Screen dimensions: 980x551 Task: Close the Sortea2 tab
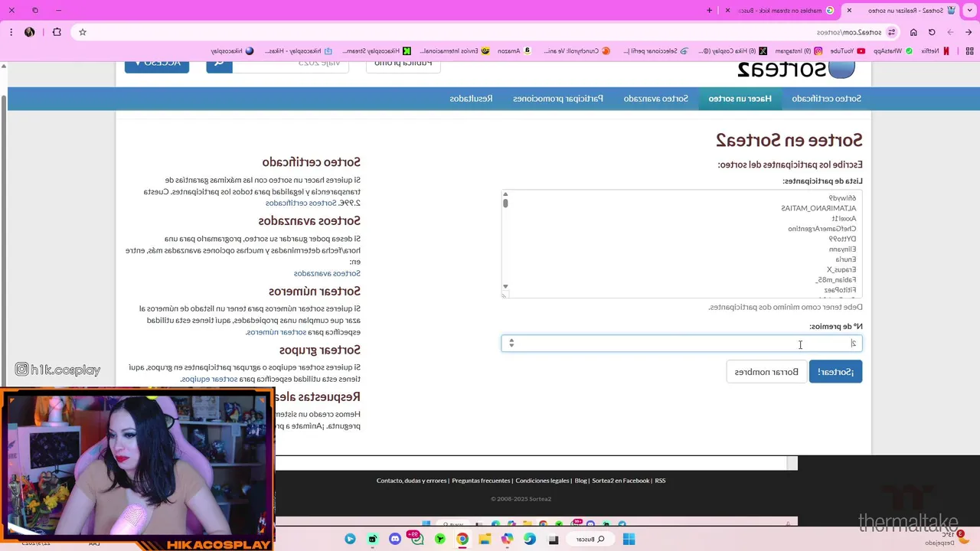tap(849, 10)
